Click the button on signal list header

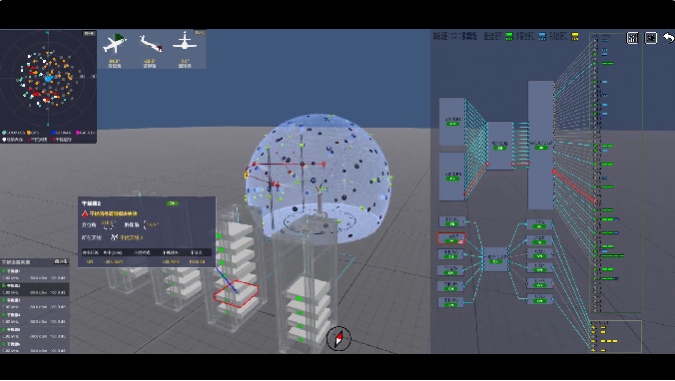tap(61, 262)
